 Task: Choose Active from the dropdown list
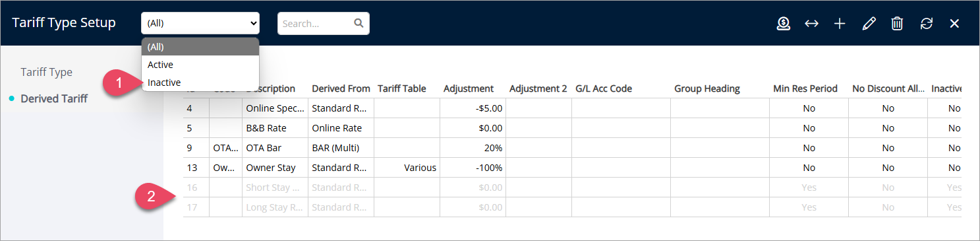coord(200,65)
